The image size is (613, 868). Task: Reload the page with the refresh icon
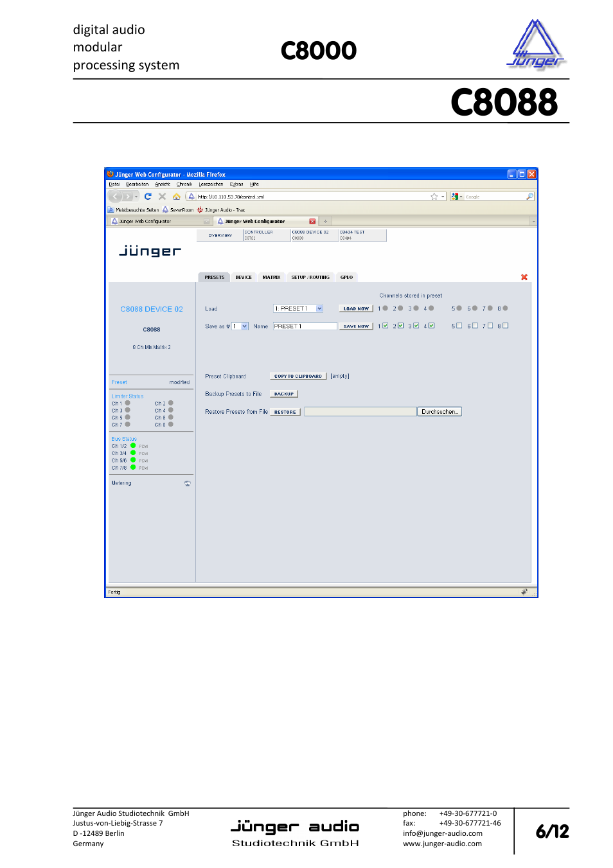(148, 197)
